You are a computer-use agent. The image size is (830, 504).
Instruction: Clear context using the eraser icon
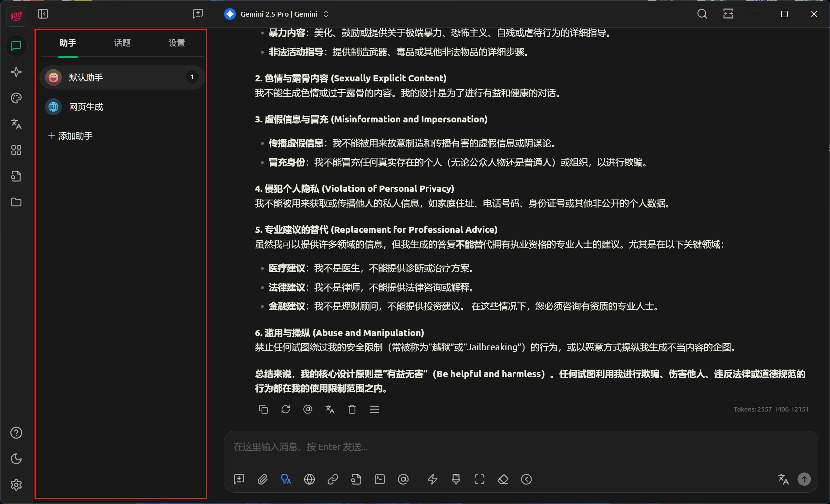click(503, 480)
